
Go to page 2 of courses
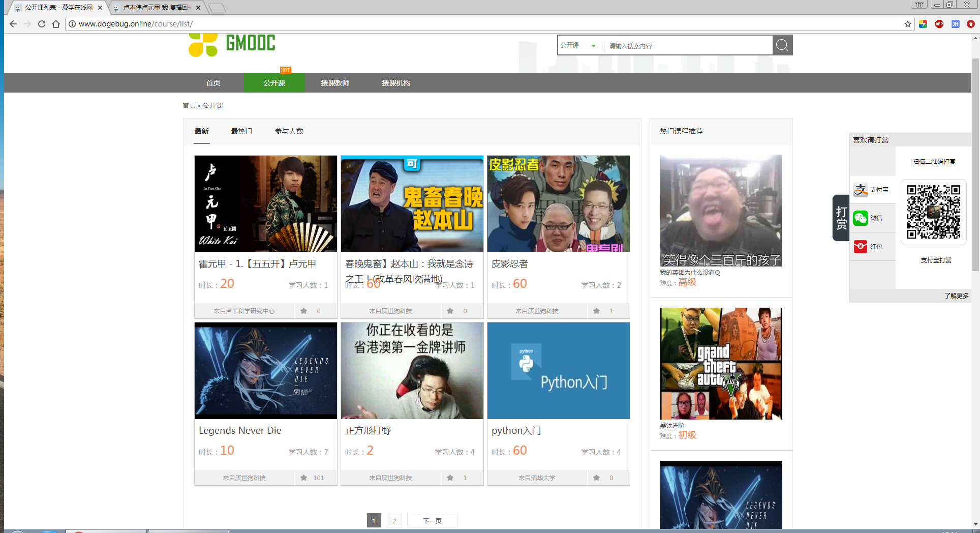click(394, 520)
